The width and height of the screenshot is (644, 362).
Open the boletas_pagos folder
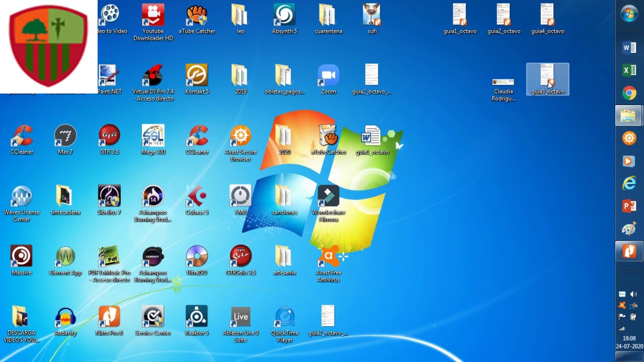tap(284, 79)
